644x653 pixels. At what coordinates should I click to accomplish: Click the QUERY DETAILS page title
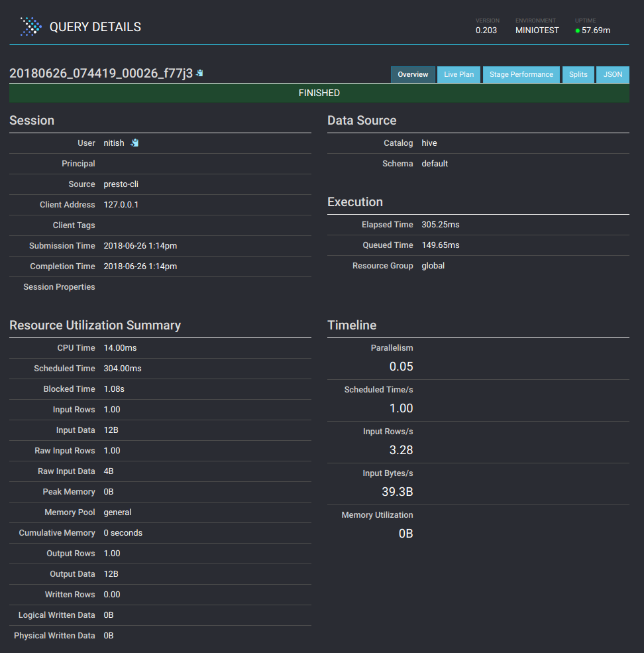click(95, 27)
